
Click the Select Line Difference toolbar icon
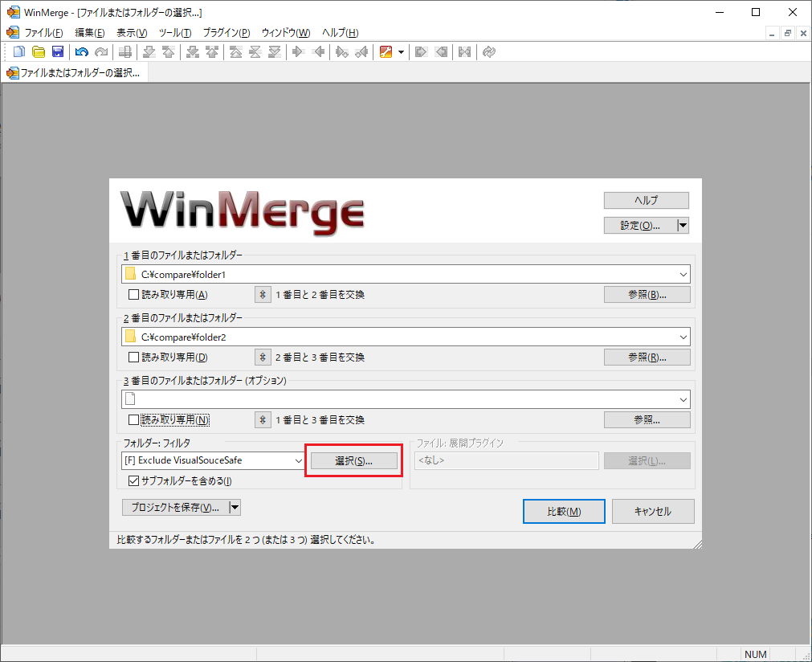[x=124, y=51]
